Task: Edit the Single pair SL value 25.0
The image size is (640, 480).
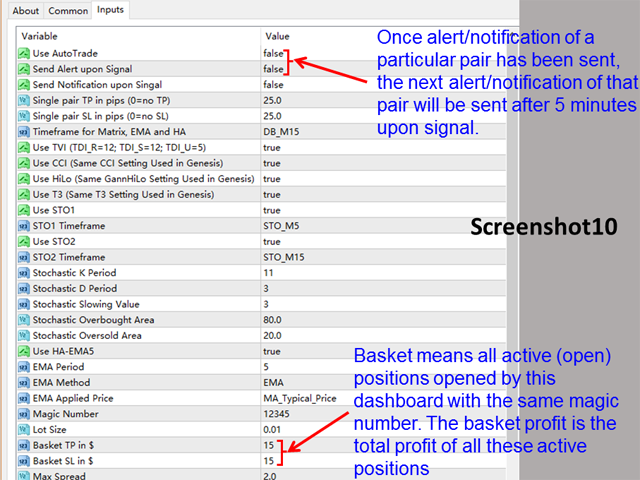Action: tap(272, 116)
